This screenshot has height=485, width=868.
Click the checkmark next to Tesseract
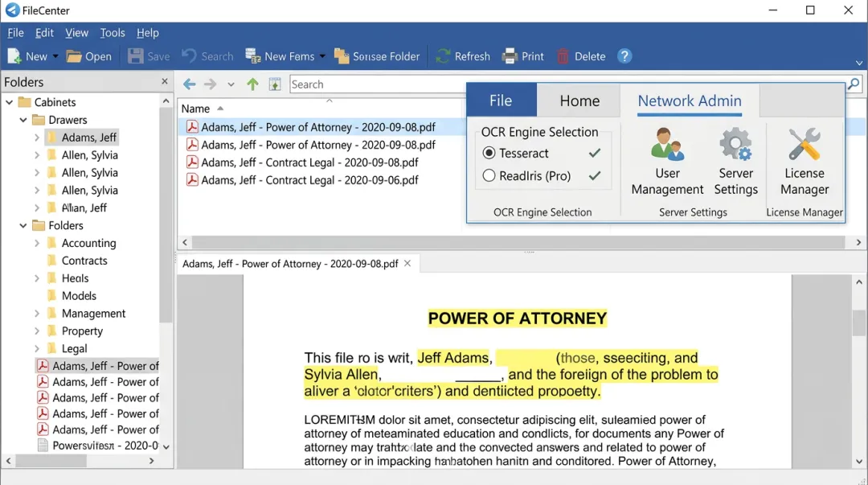point(595,153)
